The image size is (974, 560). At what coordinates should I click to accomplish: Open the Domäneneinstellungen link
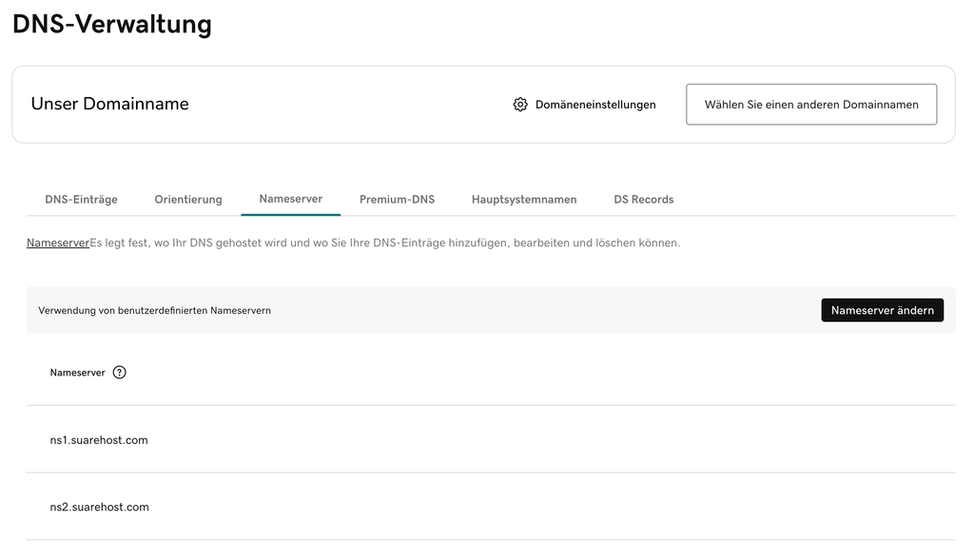(x=595, y=105)
